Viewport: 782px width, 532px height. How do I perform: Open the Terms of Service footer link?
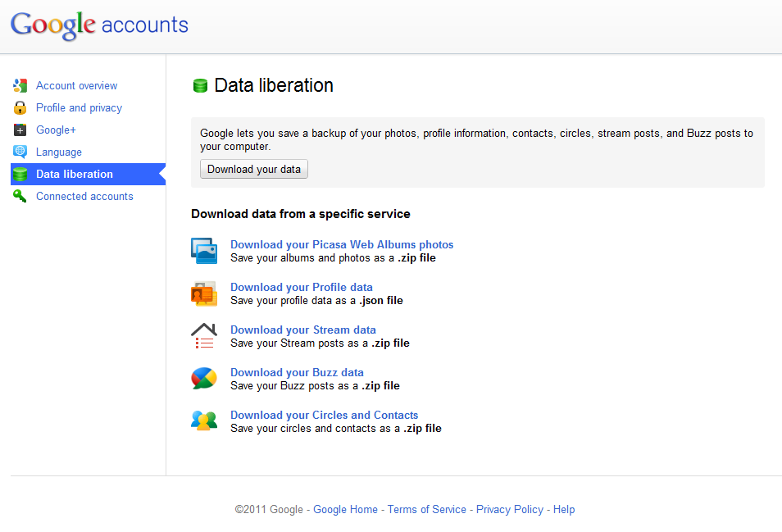click(x=426, y=509)
